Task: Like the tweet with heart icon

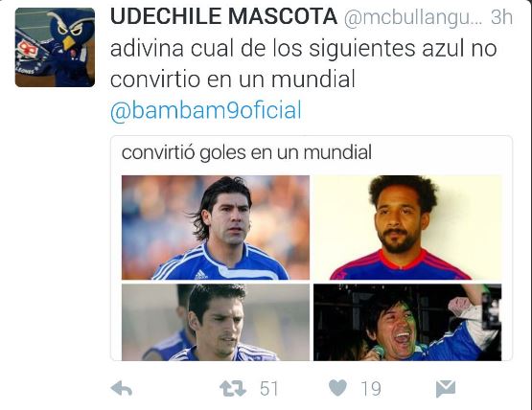Action: tap(338, 388)
